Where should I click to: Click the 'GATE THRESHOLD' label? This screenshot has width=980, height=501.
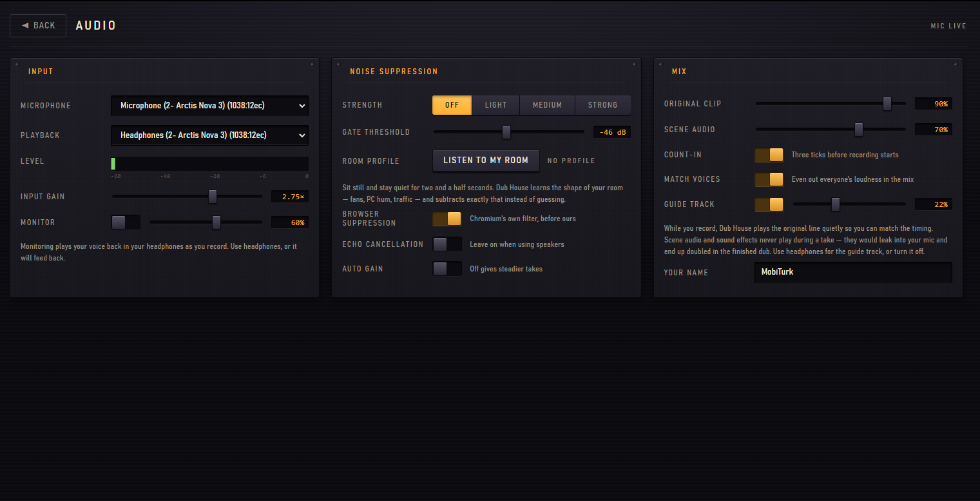pos(376,132)
